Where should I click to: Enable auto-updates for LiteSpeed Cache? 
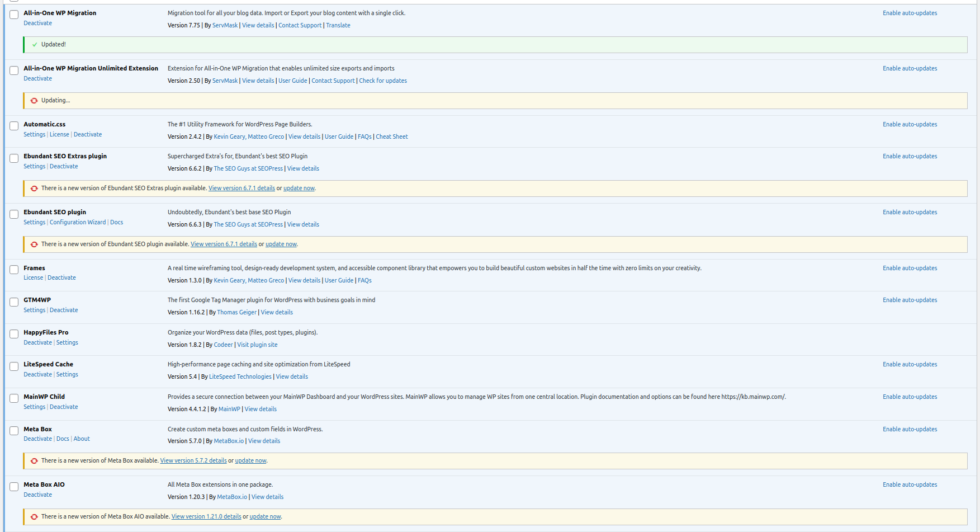[910, 365]
